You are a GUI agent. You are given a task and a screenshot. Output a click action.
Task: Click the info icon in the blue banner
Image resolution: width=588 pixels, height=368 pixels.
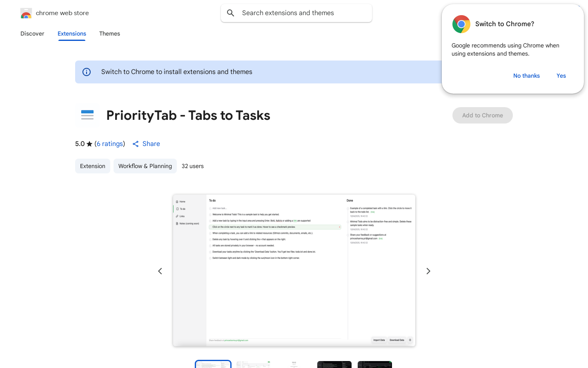coord(87,72)
